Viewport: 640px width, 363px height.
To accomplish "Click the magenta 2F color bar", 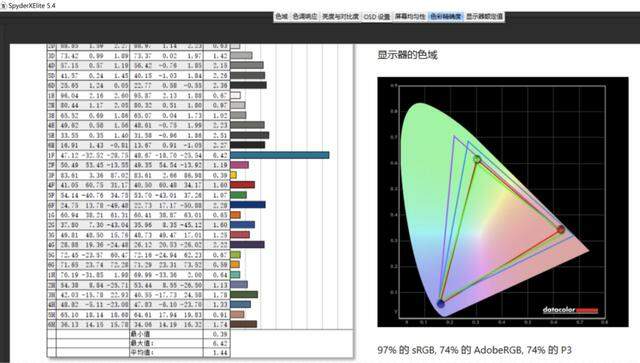I will click(x=240, y=165).
